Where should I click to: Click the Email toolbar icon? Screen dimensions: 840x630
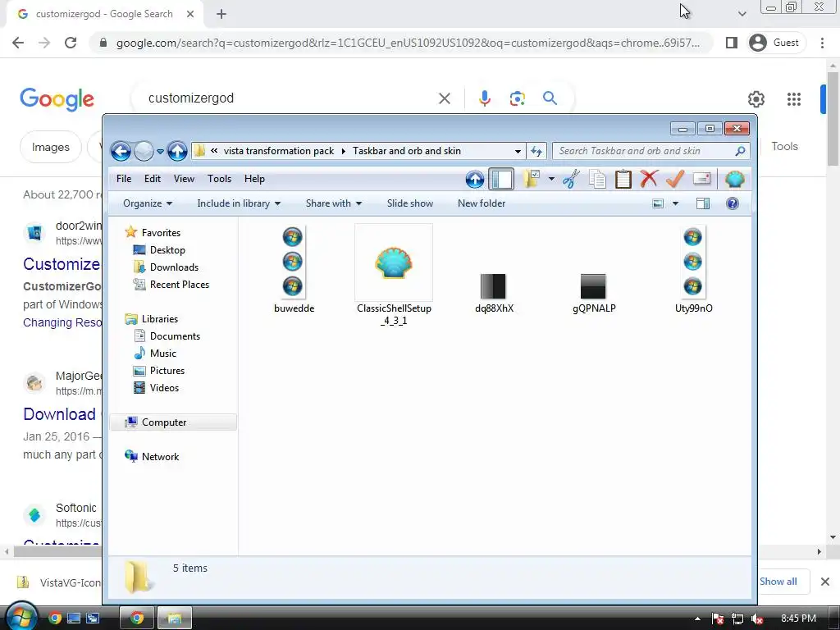click(701, 179)
